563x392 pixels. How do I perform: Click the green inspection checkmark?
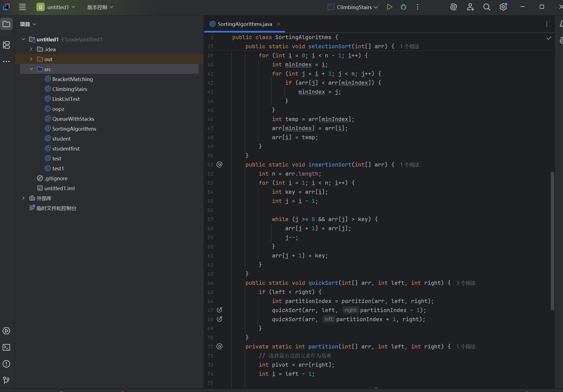pos(549,38)
